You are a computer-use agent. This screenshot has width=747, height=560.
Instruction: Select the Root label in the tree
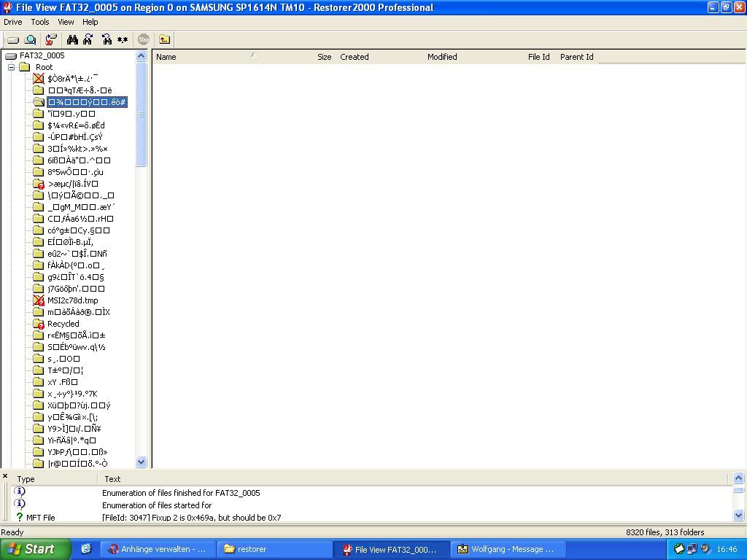(x=44, y=67)
